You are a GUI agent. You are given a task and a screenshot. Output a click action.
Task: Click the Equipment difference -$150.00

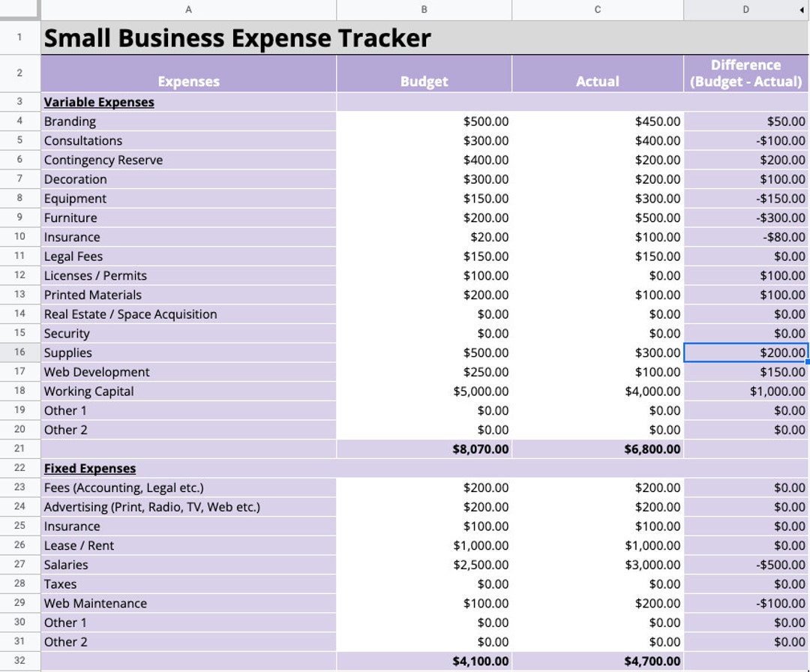[x=746, y=198]
